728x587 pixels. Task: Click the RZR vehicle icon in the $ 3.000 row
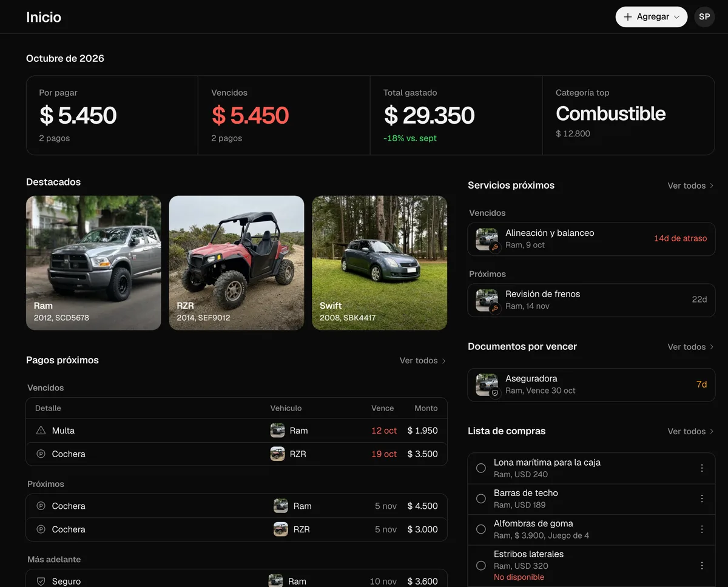(x=281, y=529)
